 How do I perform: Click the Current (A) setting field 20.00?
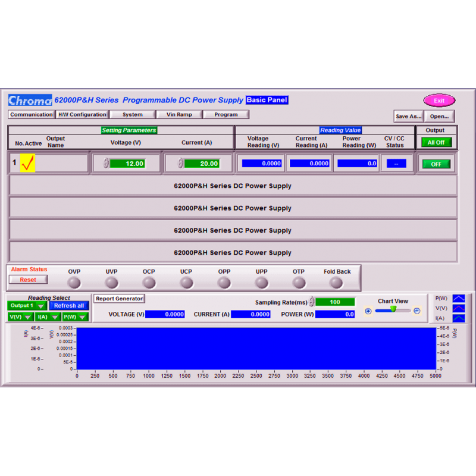[x=202, y=163]
